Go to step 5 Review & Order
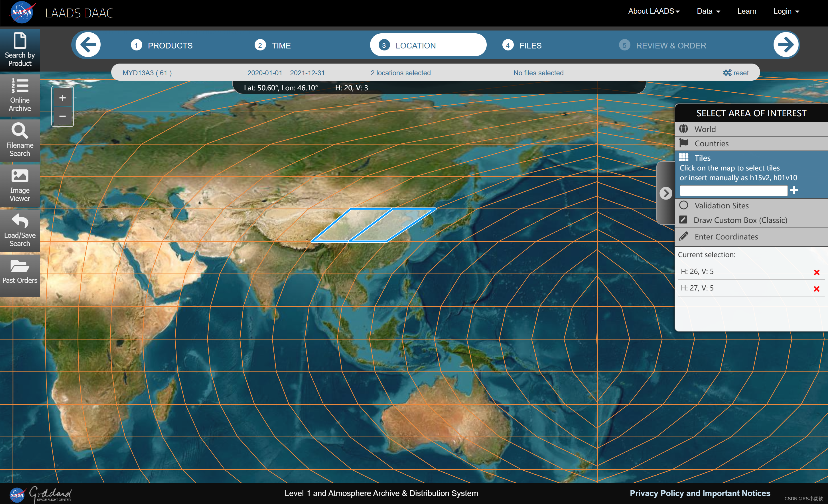Screen dimensions: 828x504 [662, 45]
